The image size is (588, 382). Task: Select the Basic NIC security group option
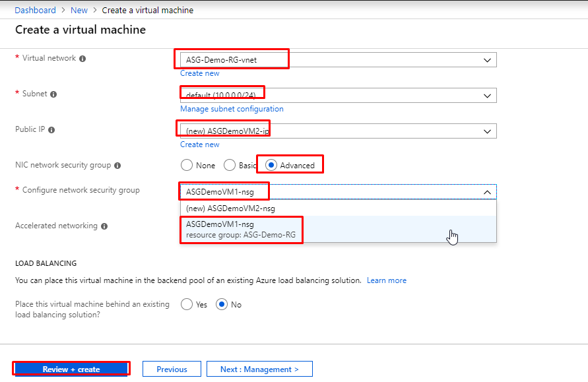[230, 165]
